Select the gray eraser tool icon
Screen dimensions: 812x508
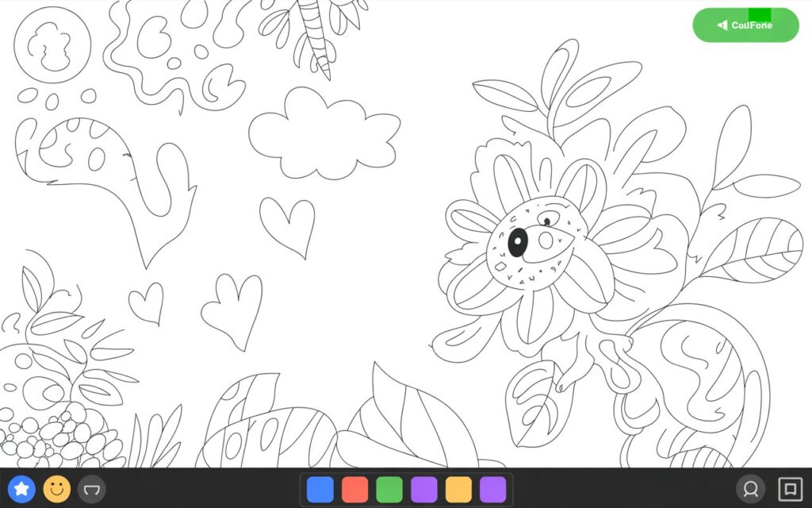coord(92,489)
